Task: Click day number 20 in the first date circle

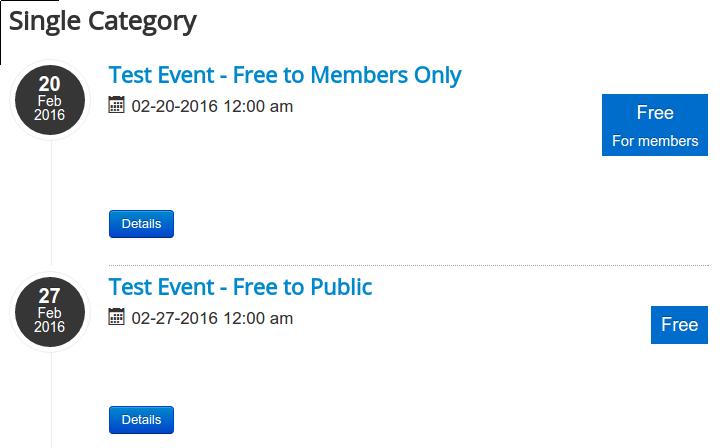Action: point(49,85)
